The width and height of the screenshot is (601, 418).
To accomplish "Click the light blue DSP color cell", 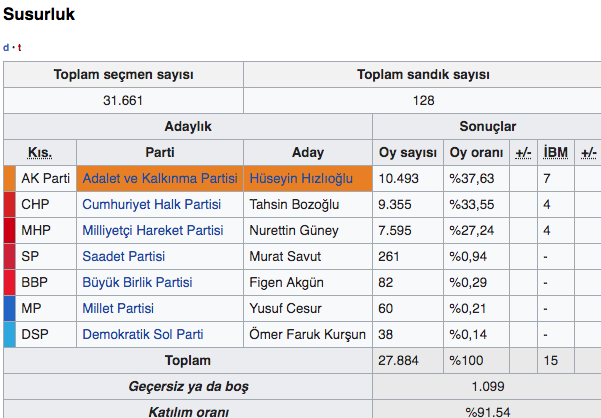I will [x=10, y=334].
